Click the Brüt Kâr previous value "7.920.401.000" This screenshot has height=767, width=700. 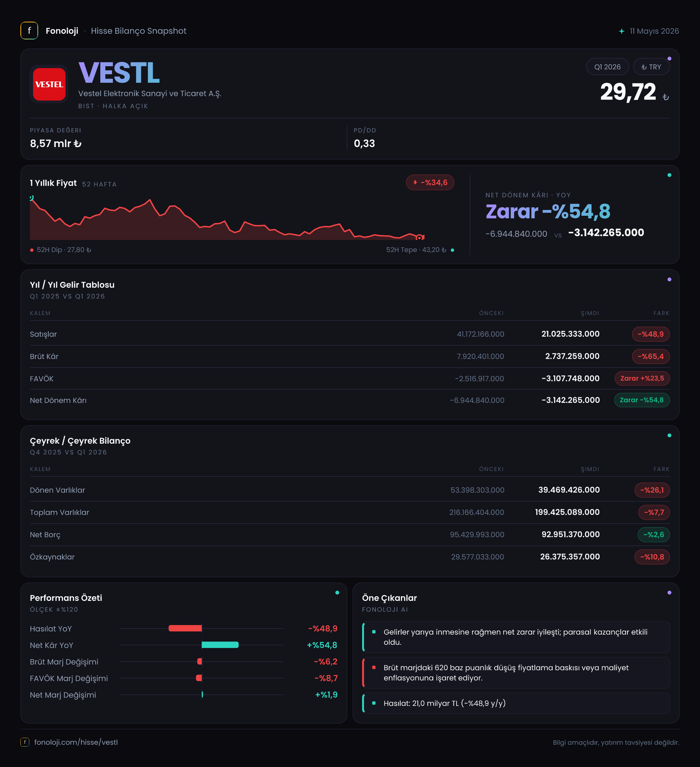(x=480, y=356)
